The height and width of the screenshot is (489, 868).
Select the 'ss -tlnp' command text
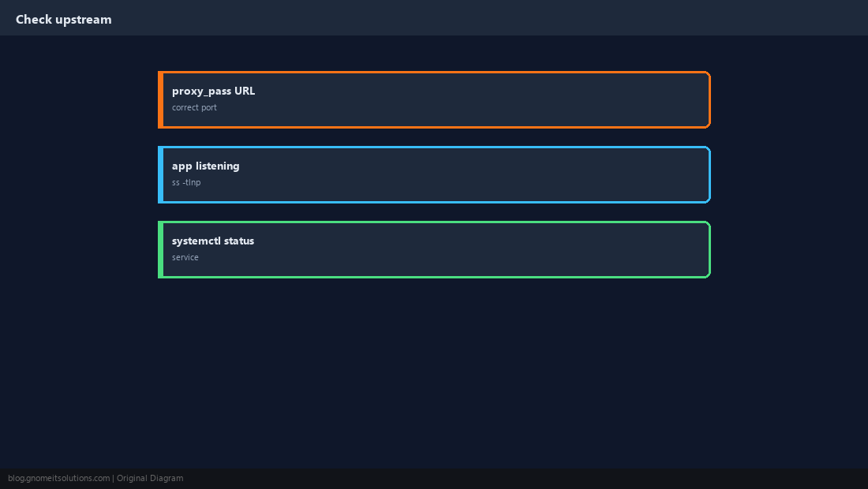(186, 182)
